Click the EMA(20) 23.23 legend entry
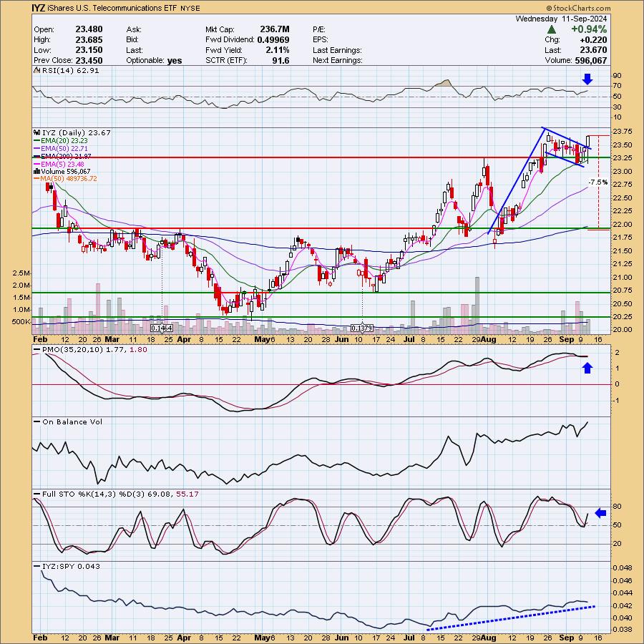This screenshot has height=644, width=644. tap(64, 140)
